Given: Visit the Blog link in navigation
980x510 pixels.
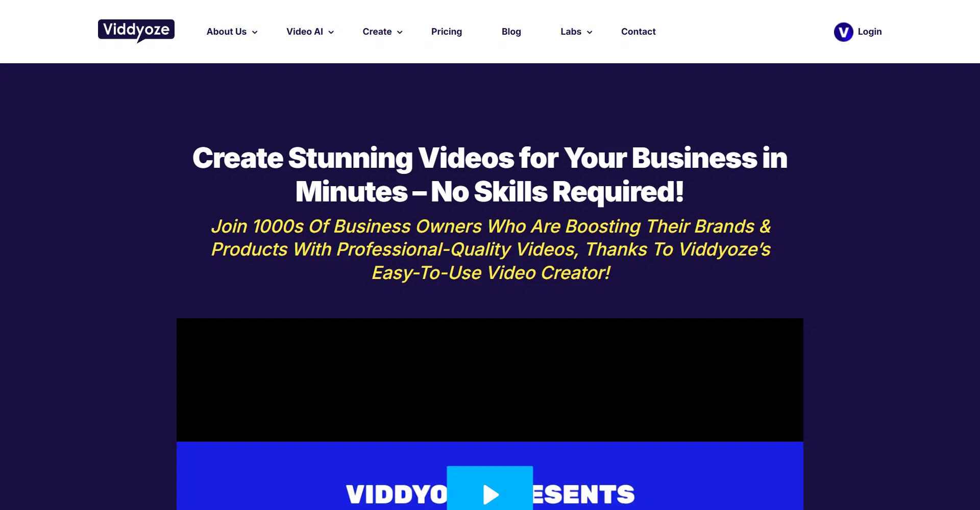Looking at the screenshot, I should coord(511,32).
